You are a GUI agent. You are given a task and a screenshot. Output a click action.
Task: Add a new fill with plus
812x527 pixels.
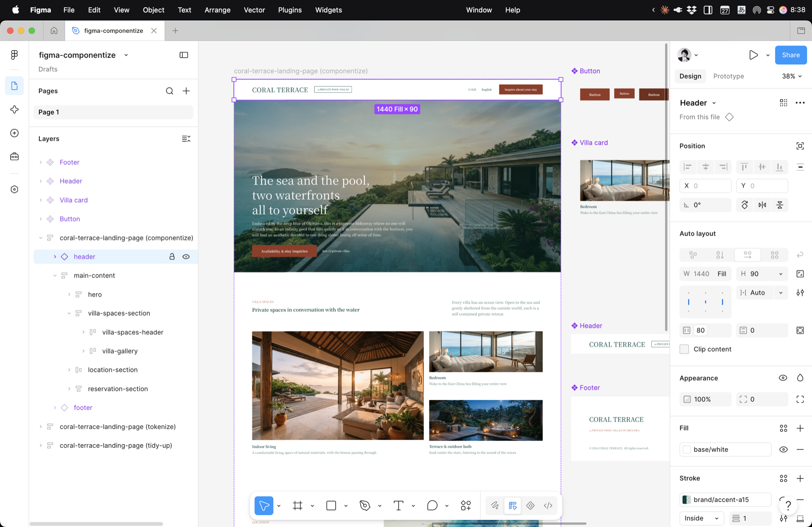[800, 428]
